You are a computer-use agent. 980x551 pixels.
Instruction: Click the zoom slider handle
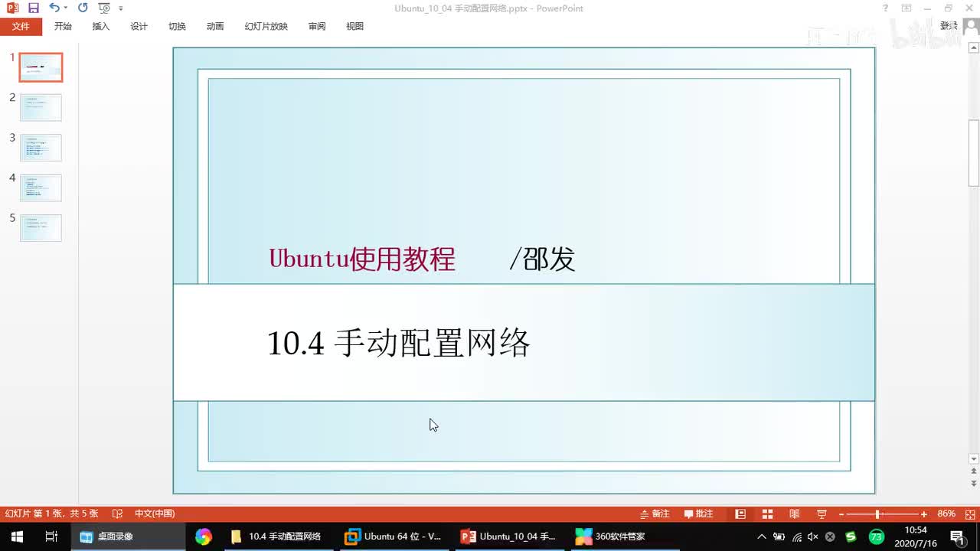click(877, 514)
